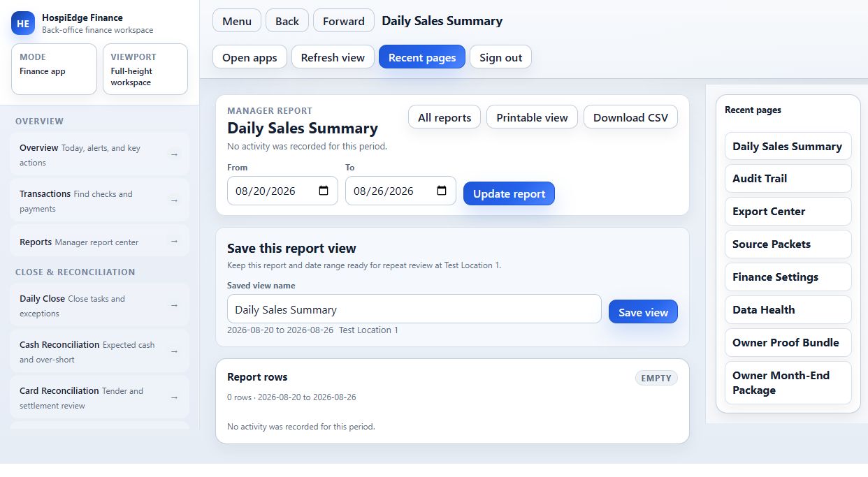Viewport: 868px width, 477px height.
Task: Click the 'MANAGER REPORT' label
Action: pyautogui.click(x=270, y=110)
